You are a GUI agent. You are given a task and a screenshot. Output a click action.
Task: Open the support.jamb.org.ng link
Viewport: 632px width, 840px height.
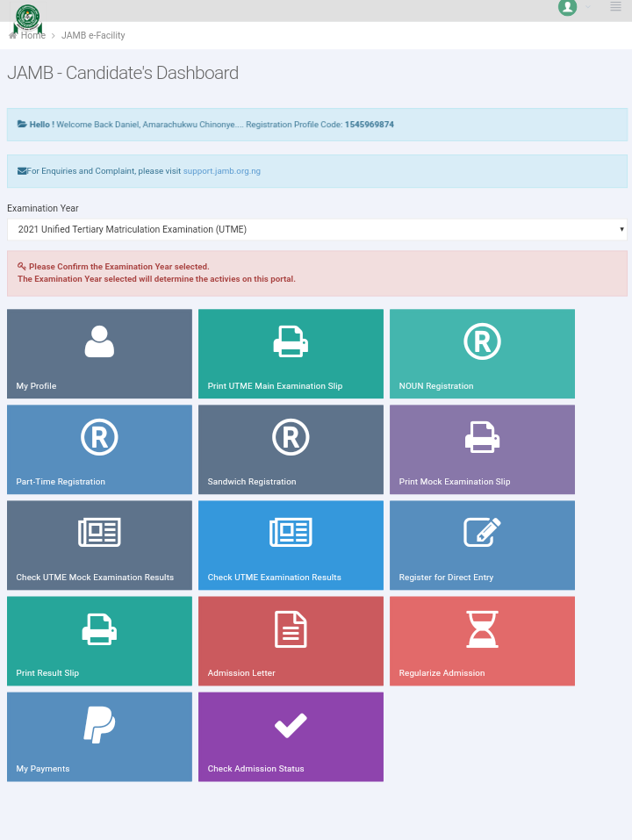[x=222, y=171]
